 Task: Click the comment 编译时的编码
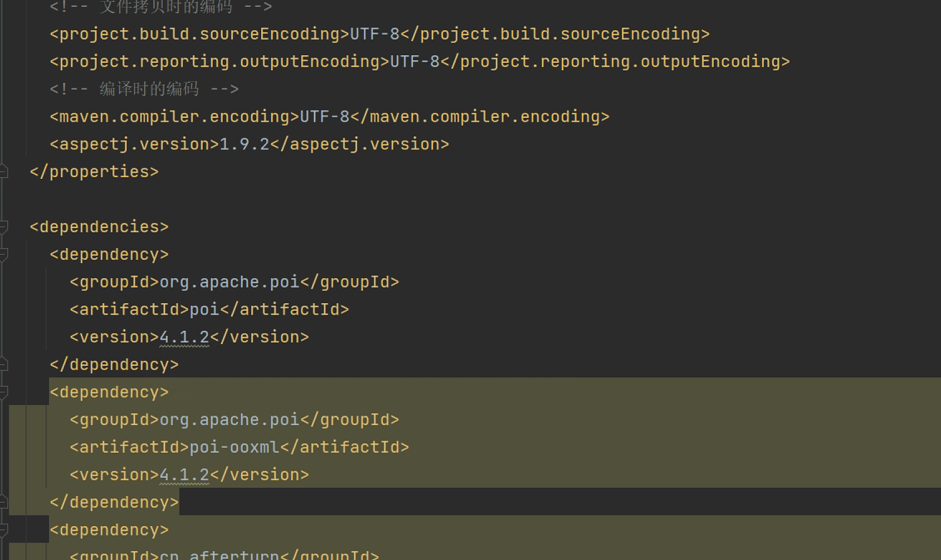[149, 89]
